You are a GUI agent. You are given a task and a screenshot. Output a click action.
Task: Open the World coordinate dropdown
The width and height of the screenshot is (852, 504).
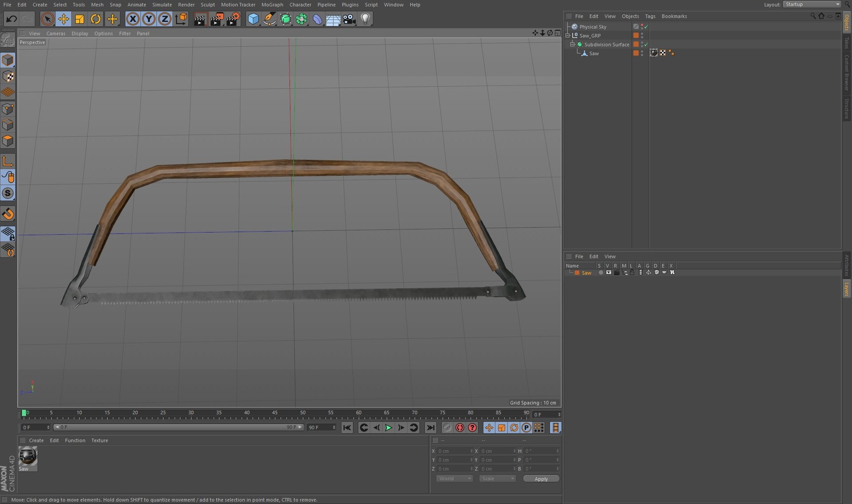tap(454, 479)
